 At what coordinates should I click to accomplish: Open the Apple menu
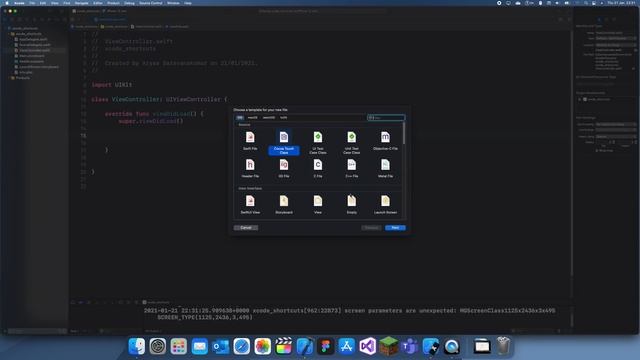click(x=7, y=3)
